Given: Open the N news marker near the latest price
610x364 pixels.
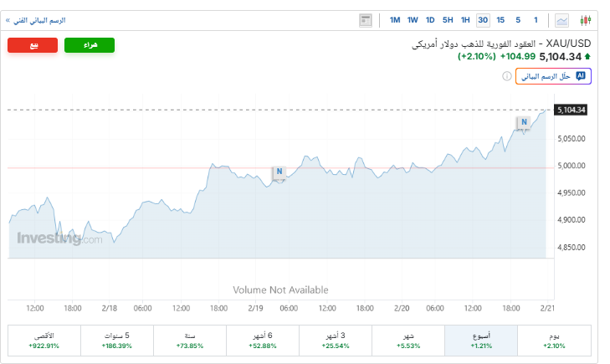Looking at the screenshot, I should pyautogui.click(x=523, y=122).
